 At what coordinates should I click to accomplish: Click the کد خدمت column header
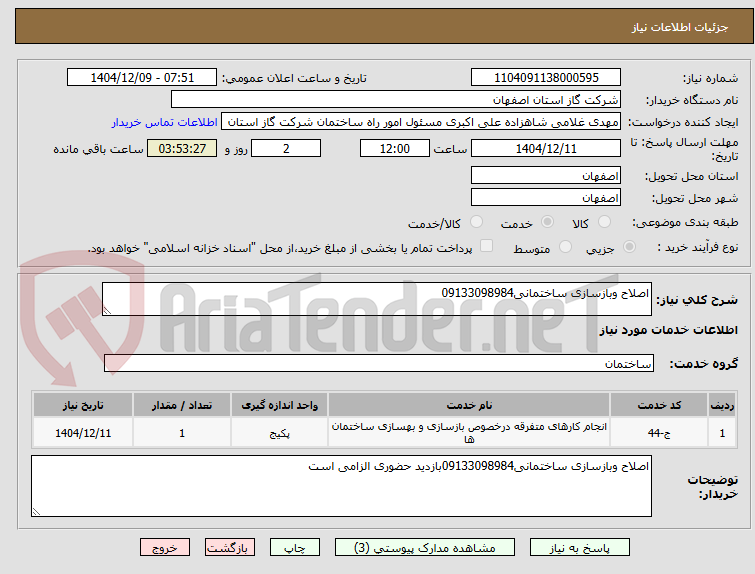click(x=659, y=405)
